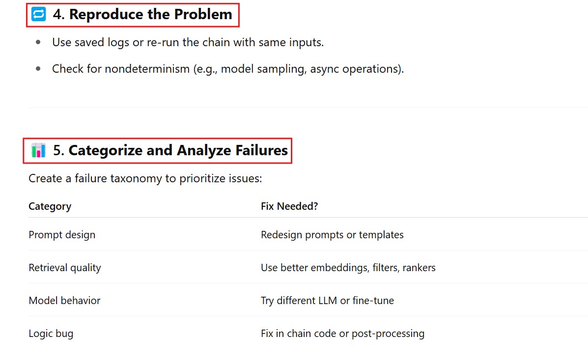Image resolution: width=588 pixels, height=364 pixels.
Task: Click the "Category" column header
Action: (x=50, y=206)
